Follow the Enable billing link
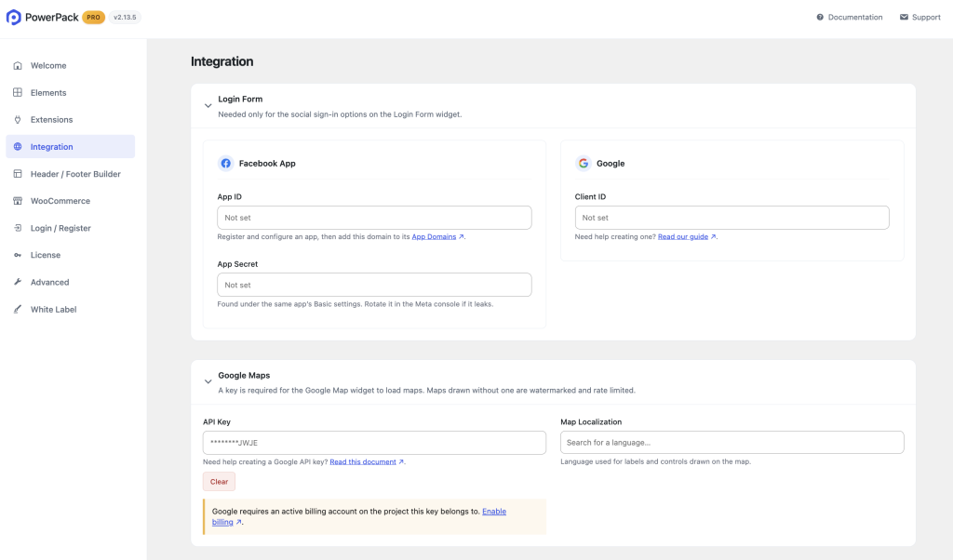 493,512
